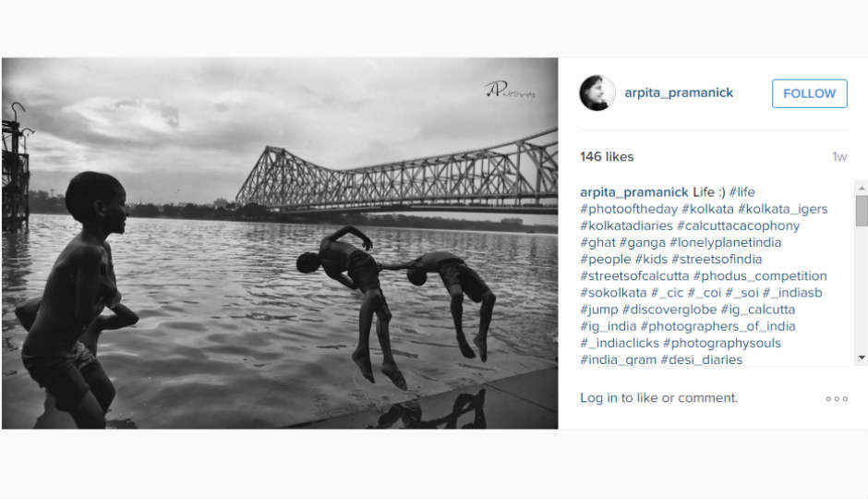Follow arpita_pramanick with the FOLLOW button
This screenshot has width=868, height=499.
(x=809, y=93)
